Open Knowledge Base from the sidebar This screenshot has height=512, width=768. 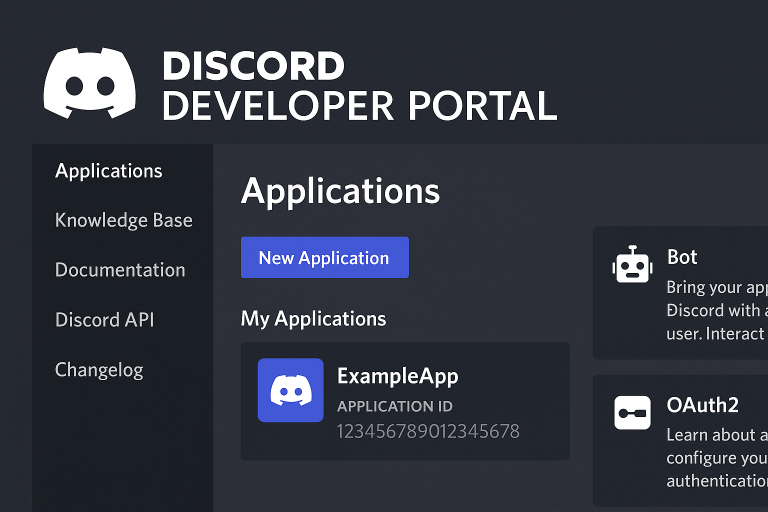[x=124, y=220]
